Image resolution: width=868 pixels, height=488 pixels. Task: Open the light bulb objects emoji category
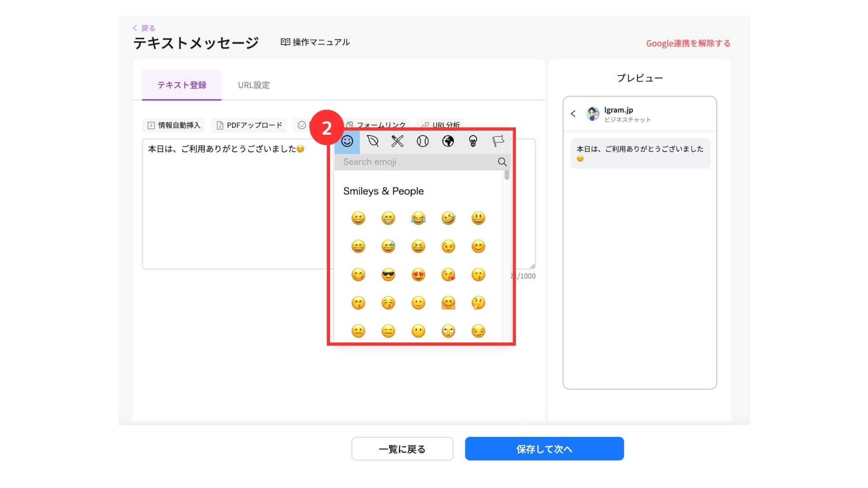473,141
